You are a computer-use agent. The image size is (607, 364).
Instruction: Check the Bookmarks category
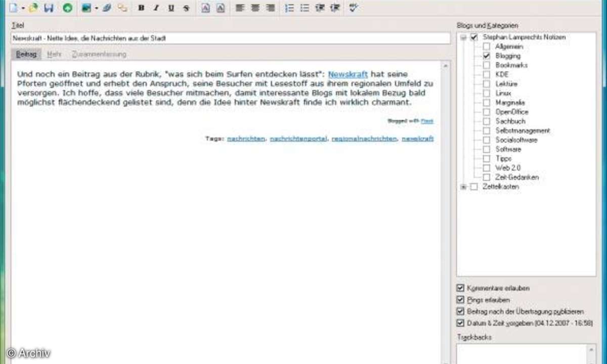[x=486, y=65]
